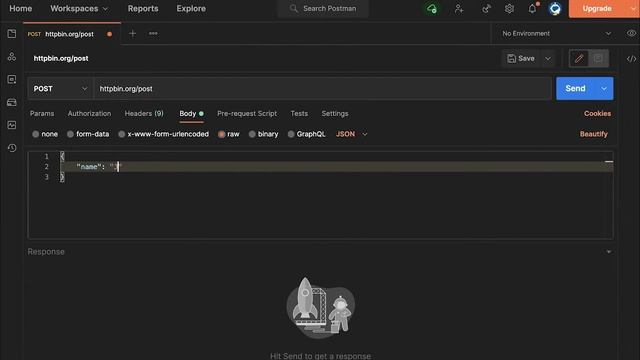The width and height of the screenshot is (640, 360).
Task: Switch to the Headers (9) tab
Action: point(144,113)
